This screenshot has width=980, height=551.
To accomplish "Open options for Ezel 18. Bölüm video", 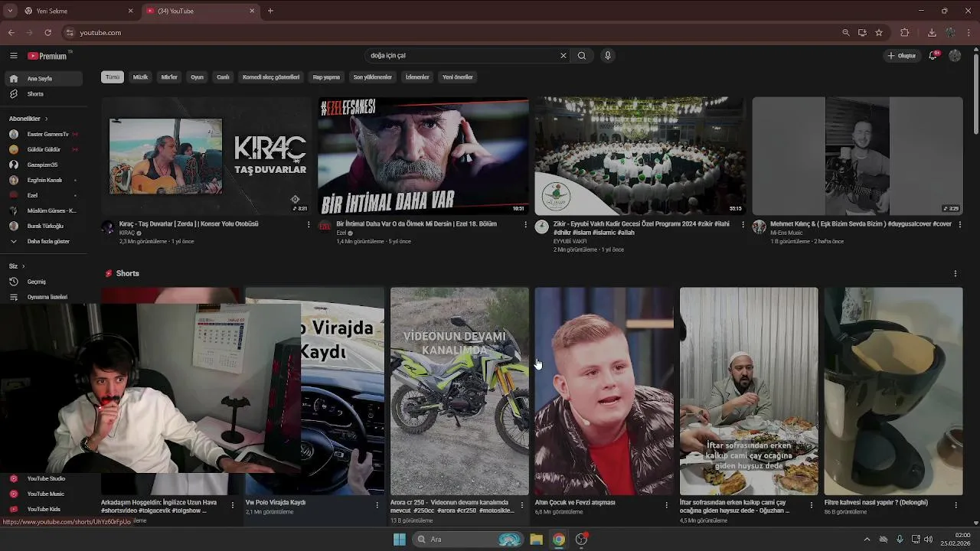I will (x=525, y=224).
